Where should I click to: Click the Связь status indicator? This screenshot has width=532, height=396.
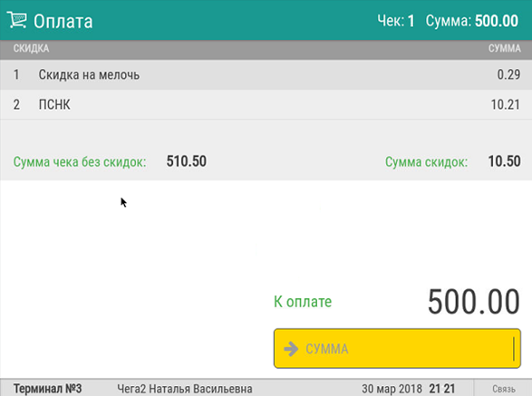[x=504, y=389]
